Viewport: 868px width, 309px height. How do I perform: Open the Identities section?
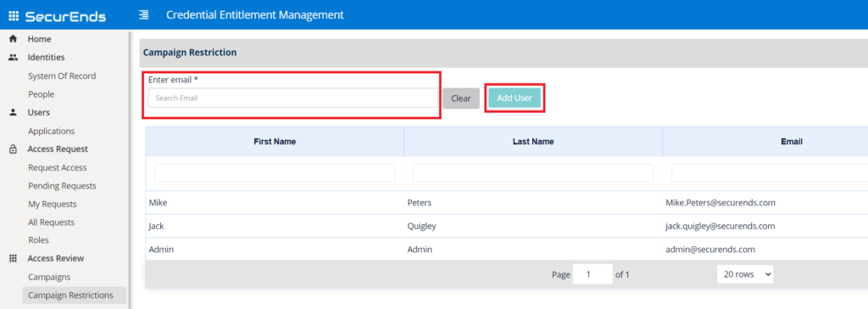pos(46,57)
